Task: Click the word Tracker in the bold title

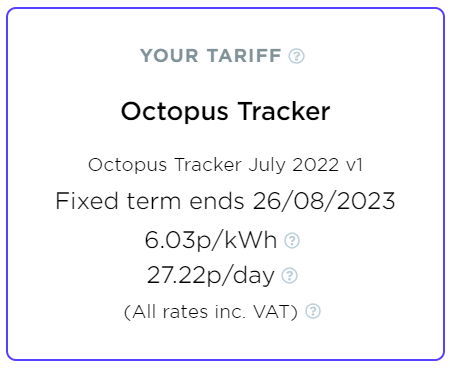Action: coord(284,111)
